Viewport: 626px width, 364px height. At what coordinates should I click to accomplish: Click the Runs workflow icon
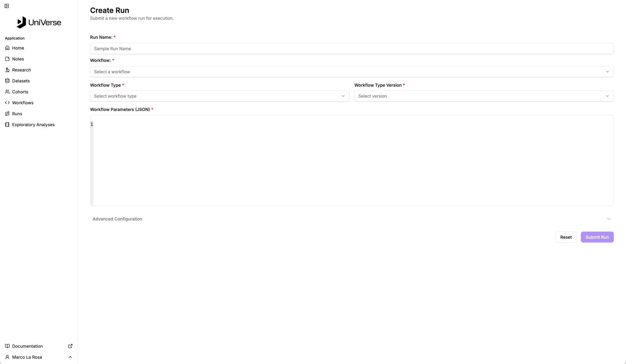(x=7, y=114)
